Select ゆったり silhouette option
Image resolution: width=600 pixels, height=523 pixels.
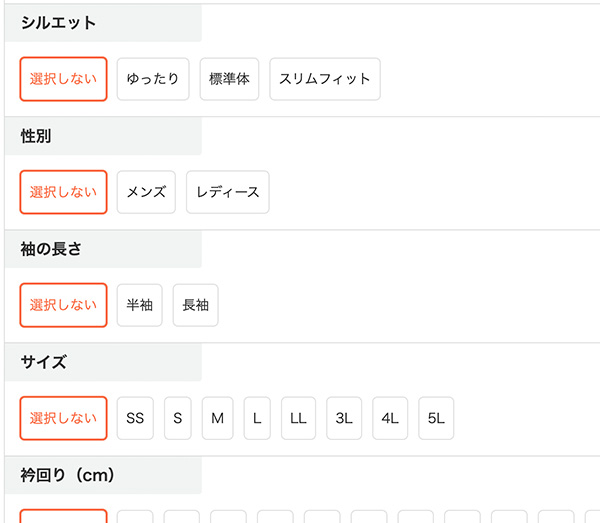click(x=153, y=79)
